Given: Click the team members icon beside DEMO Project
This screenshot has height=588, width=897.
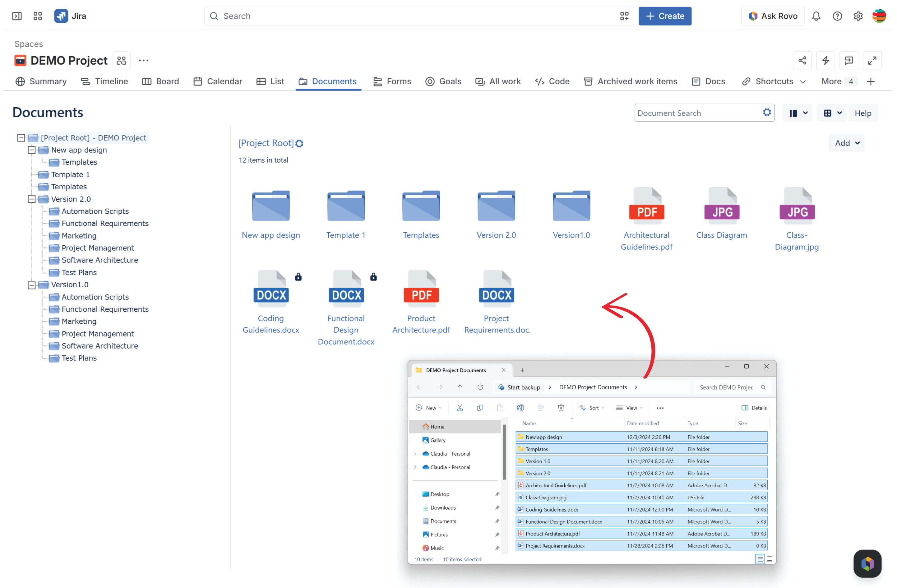Looking at the screenshot, I should coord(121,60).
